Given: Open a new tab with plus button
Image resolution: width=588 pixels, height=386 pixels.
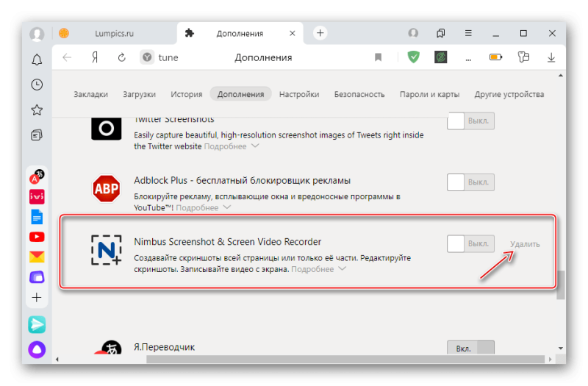Looking at the screenshot, I should [x=320, y=33].
